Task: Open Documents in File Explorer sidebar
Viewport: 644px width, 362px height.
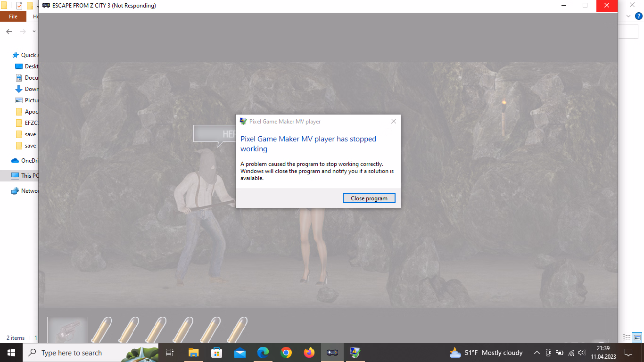Action: [27, 78]
